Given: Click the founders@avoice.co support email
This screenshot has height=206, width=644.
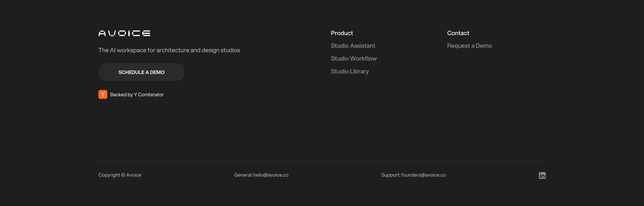Looking at the screenshot, I should 423,175.
